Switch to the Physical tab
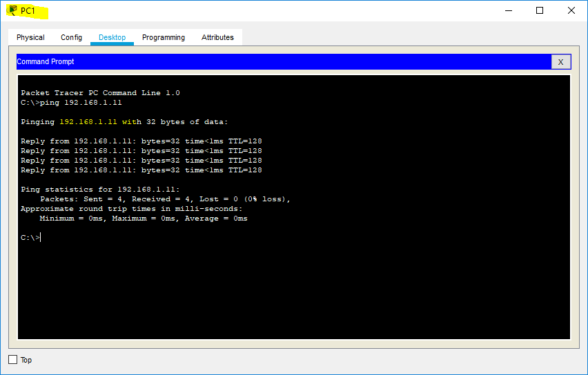This screenshot has width=588, height=375. pos(30,37)
